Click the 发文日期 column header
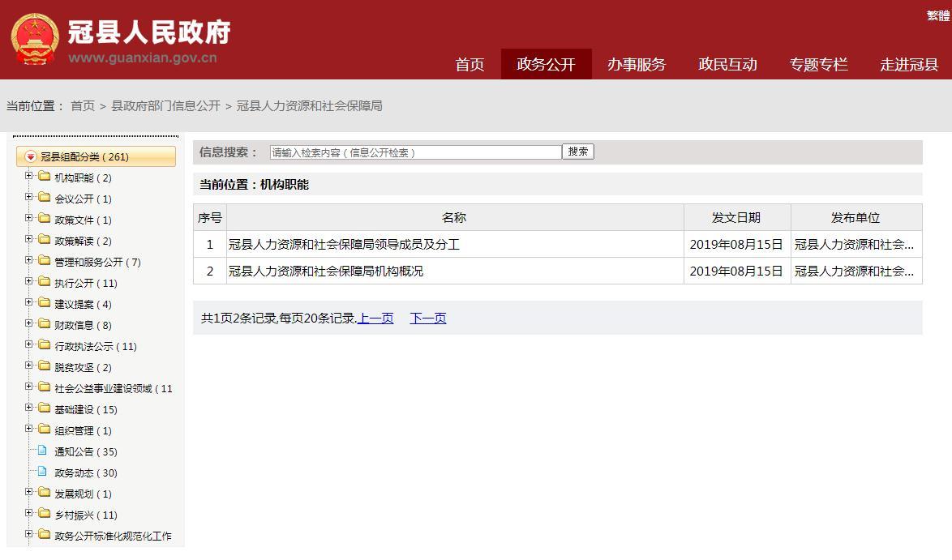Image resolution: width=952 pixels, height=560 pixels. [736, 218]
